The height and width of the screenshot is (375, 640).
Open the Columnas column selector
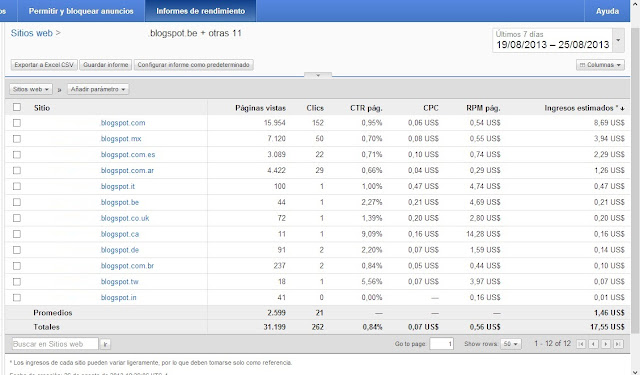coord(600,65)
